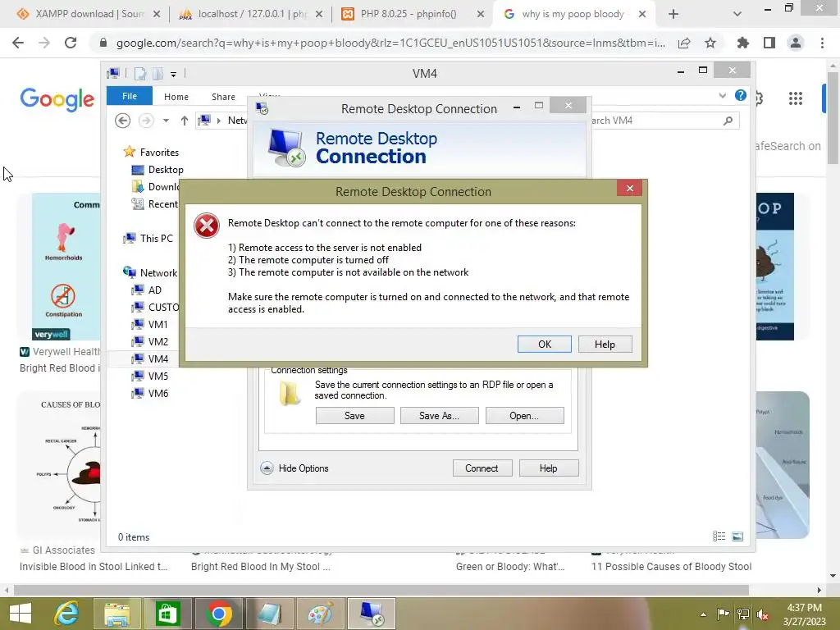The width and height of the screenshot is (840, 630).
Task: Click the Open... button
Action: coord(524,416)
